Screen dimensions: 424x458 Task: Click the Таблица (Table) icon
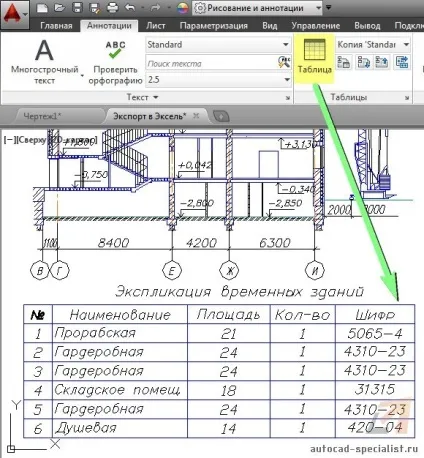pos(314,50)
